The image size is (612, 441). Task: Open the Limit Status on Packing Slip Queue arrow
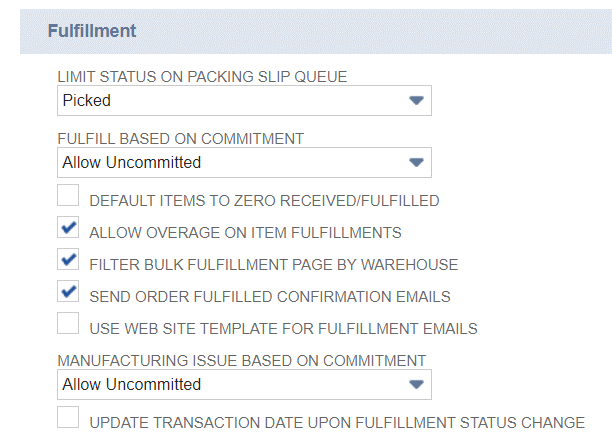[x=417, y=100]
